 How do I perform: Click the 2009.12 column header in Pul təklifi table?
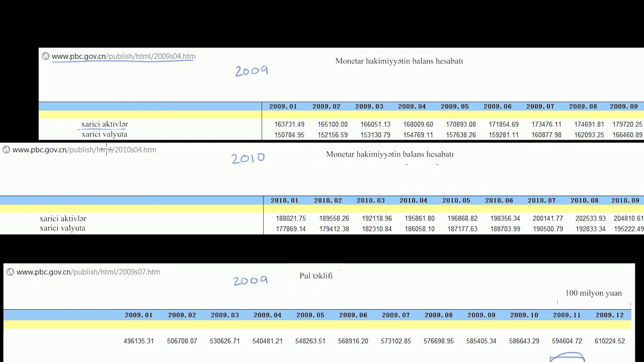point(610,315)
